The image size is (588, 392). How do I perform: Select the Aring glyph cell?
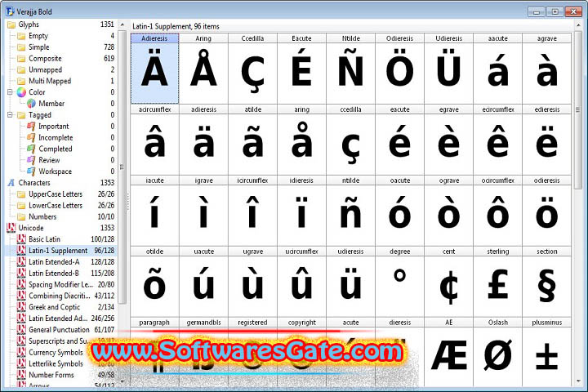coord(203,69)
